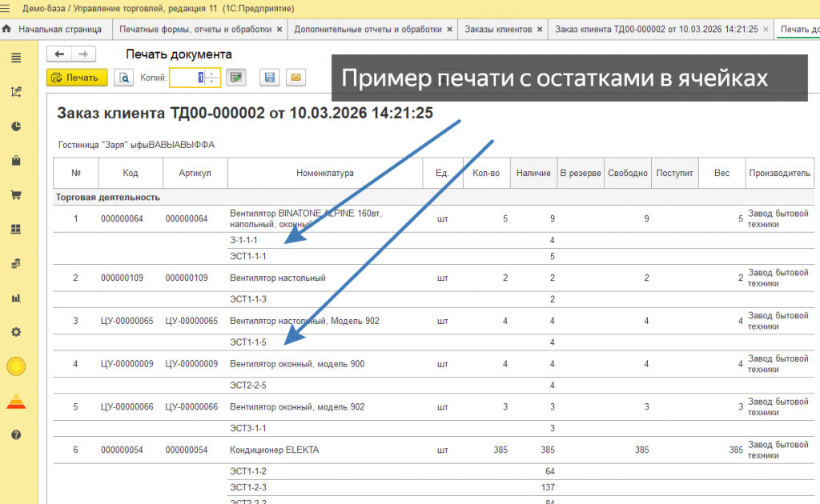Decrease copies with the down stepper arrow
The height and width of the screenshot is (504, 820).
coord(211,82)
